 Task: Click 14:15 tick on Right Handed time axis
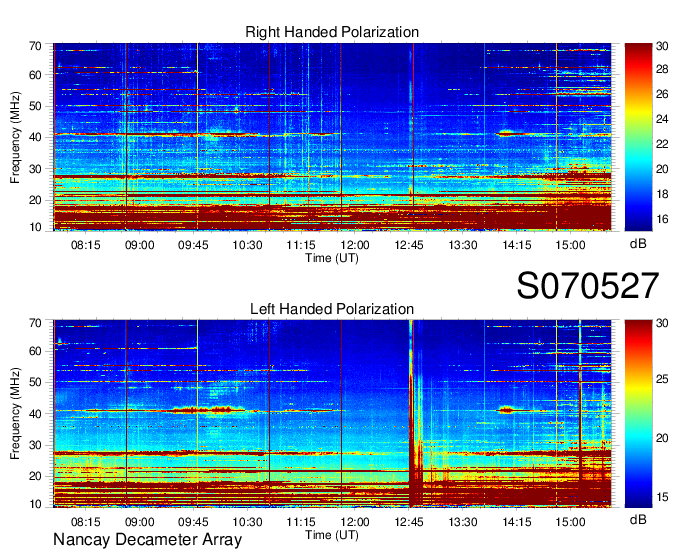pos(517,245)
